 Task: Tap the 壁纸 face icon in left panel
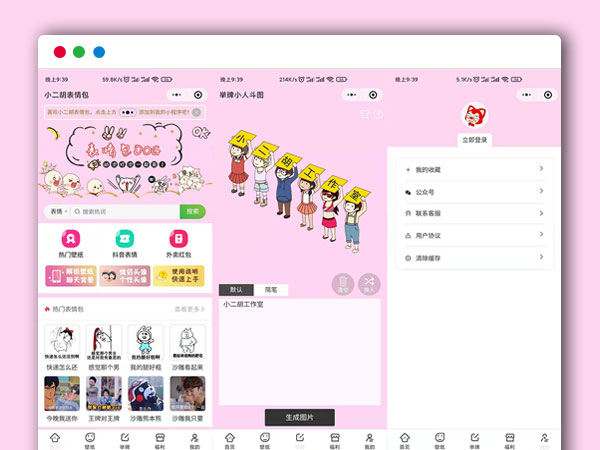pyautogui.click(x=90, y=437)
